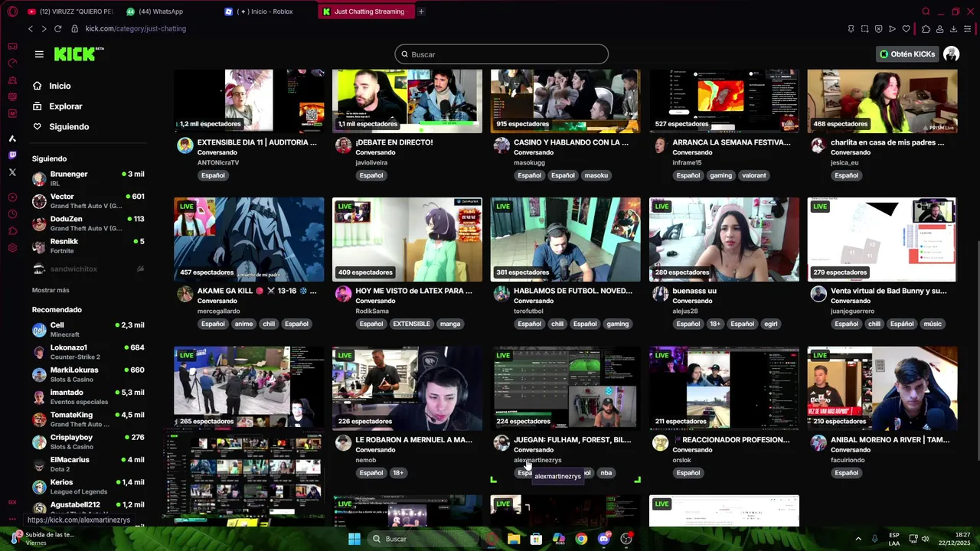Show hidden system tray icons chevron
This screenshot has width=980, height=551.
pyautogui.click(x=858, y=539)
